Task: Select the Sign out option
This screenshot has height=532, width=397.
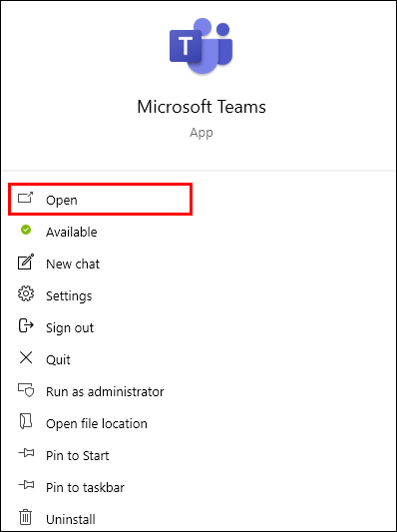Action: point(70,328)
